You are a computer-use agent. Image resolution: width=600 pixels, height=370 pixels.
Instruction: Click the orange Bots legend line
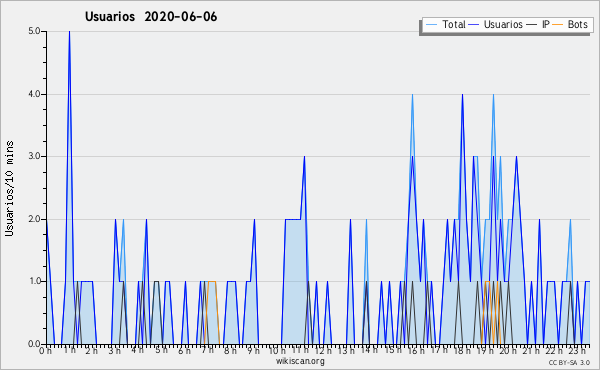(558, 25)
